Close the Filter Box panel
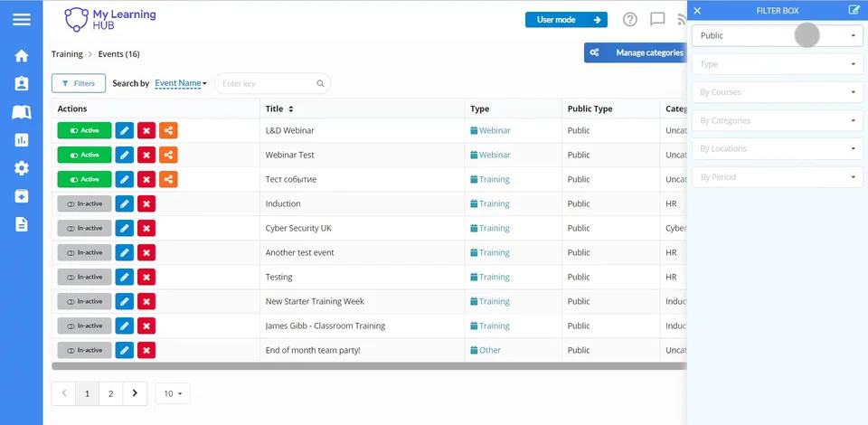This screenshot has height=425, width=868. tap(697, 11)
